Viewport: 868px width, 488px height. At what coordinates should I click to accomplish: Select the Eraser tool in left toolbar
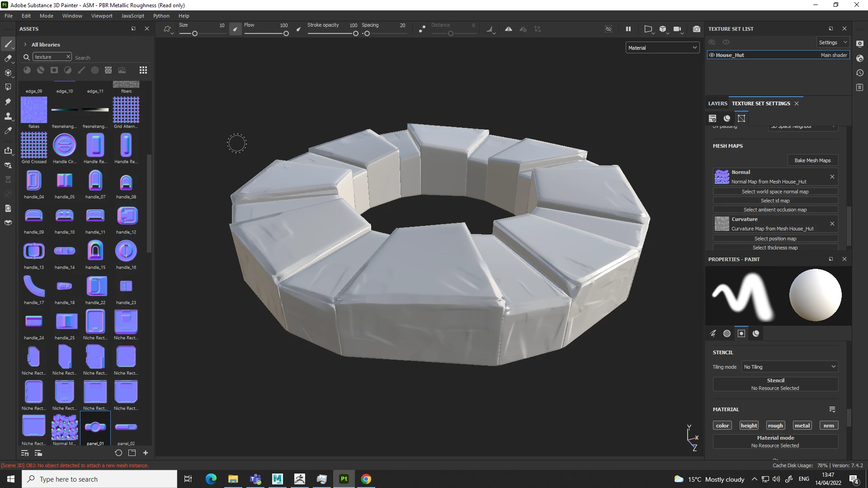8,58
